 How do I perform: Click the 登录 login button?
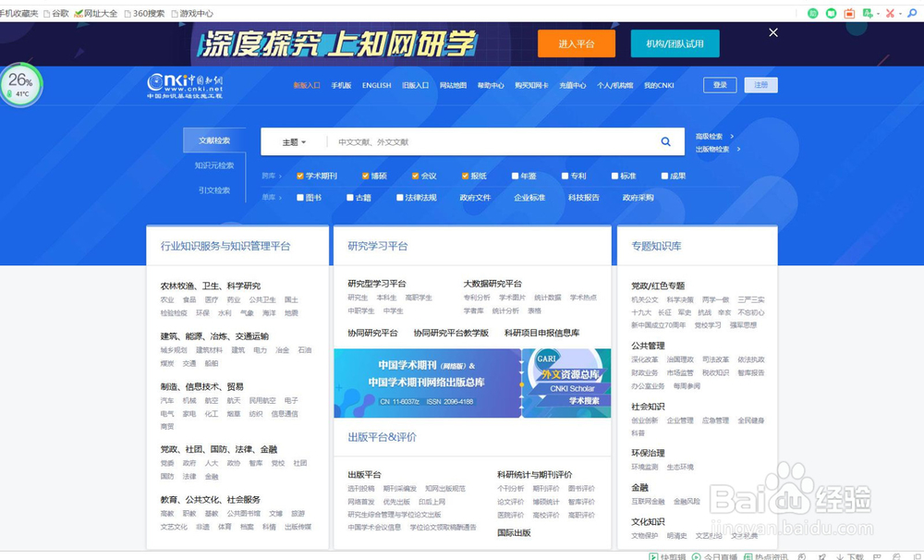pyautogui.click(x=720, y=85)
